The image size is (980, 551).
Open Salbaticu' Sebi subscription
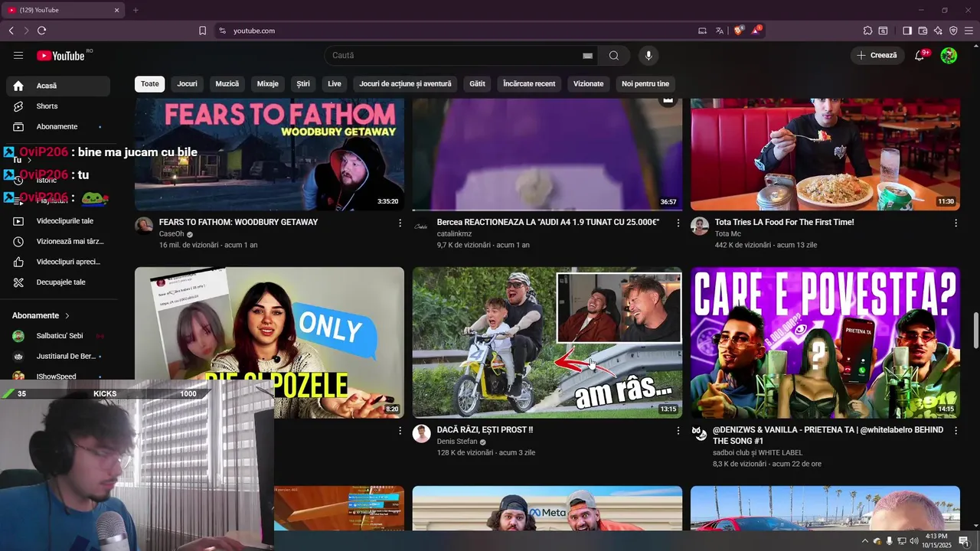(58, 336)
